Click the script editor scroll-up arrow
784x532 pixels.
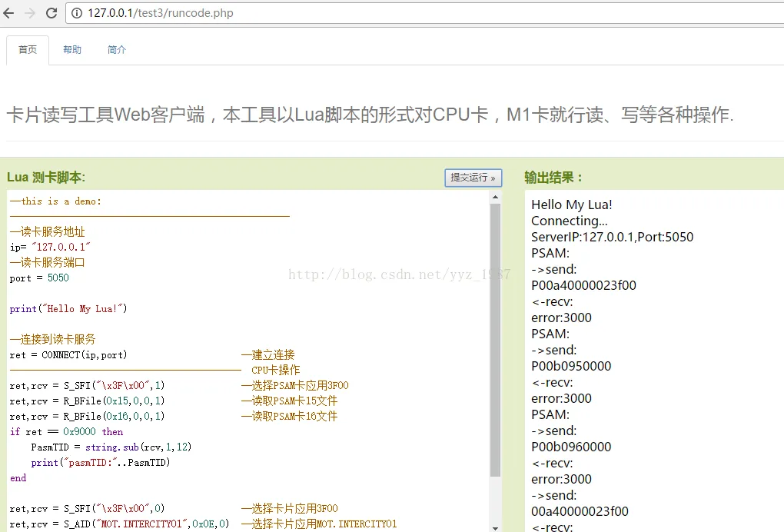[495, 197]
